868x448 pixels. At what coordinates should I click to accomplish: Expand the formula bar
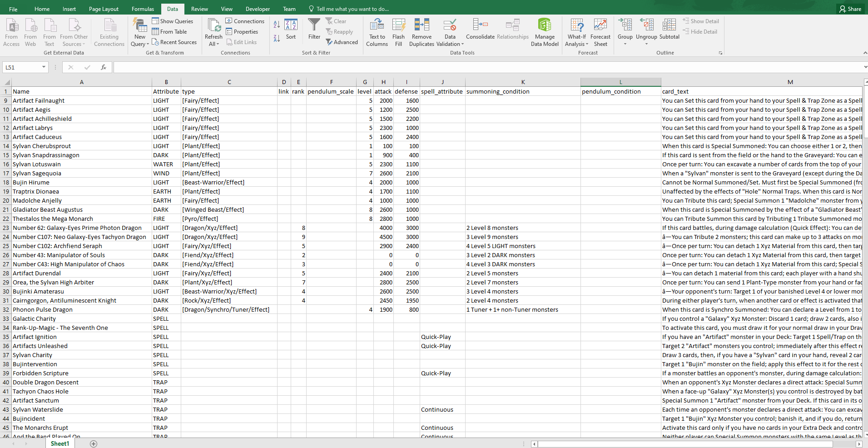coord(865,67)
